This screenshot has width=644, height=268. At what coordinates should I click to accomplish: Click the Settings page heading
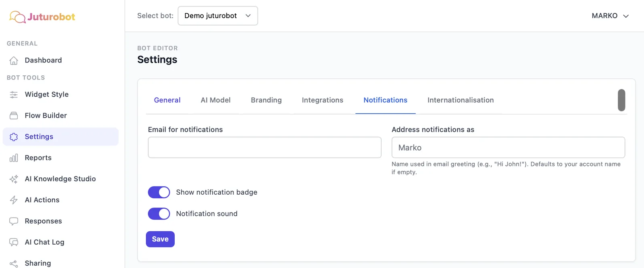pyautogui.click(x=157, y=60)
